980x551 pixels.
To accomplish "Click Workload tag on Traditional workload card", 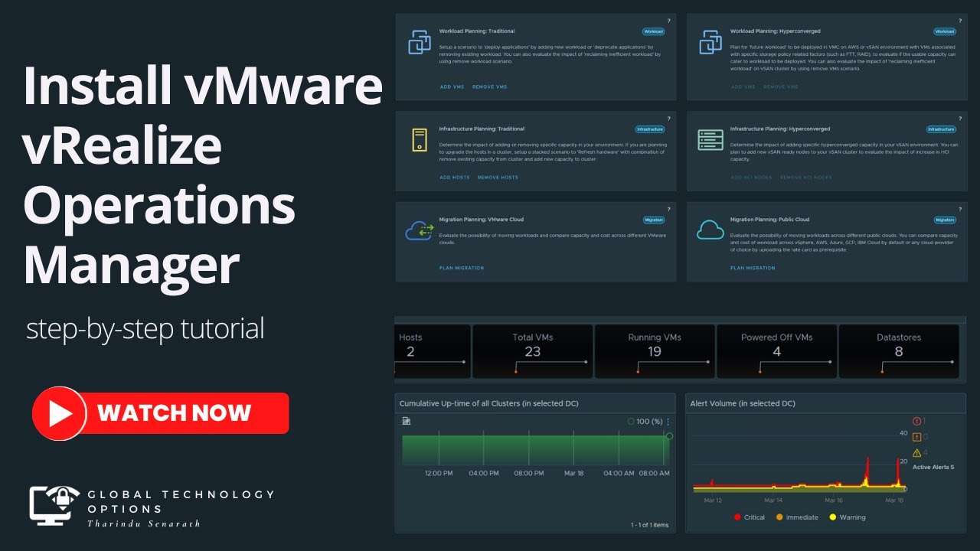I will [x=653, y=31].
